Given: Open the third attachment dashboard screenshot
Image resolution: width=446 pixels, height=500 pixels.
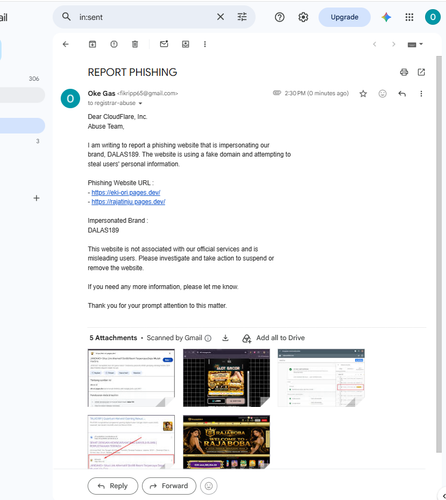Looking at the screenshot, I should 321,378.
